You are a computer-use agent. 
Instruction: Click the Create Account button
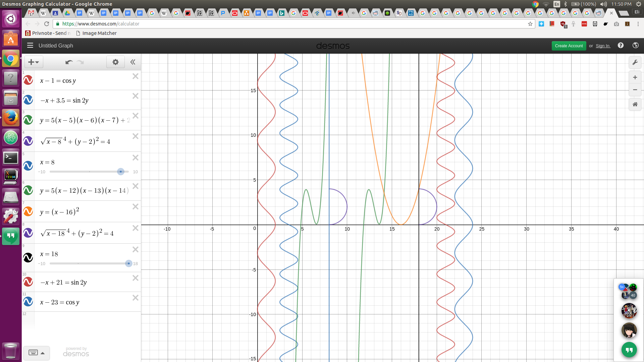(x=569, y=46)
